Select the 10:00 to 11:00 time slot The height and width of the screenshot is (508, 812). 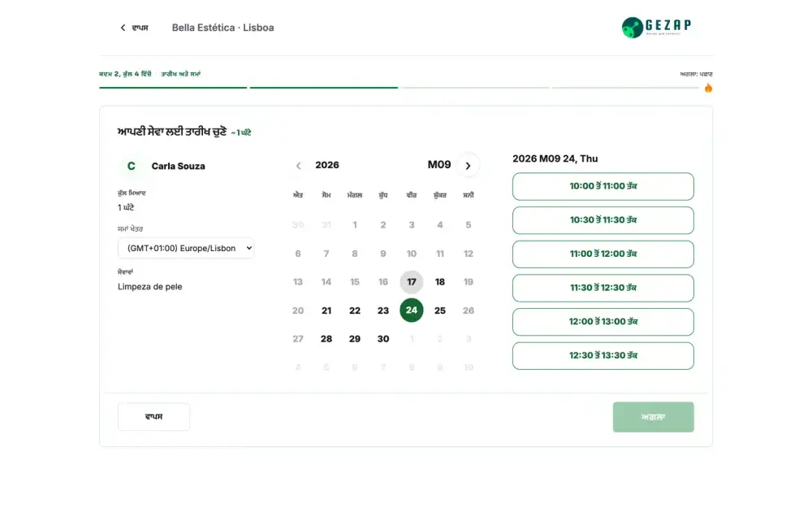tap(603, 186)
